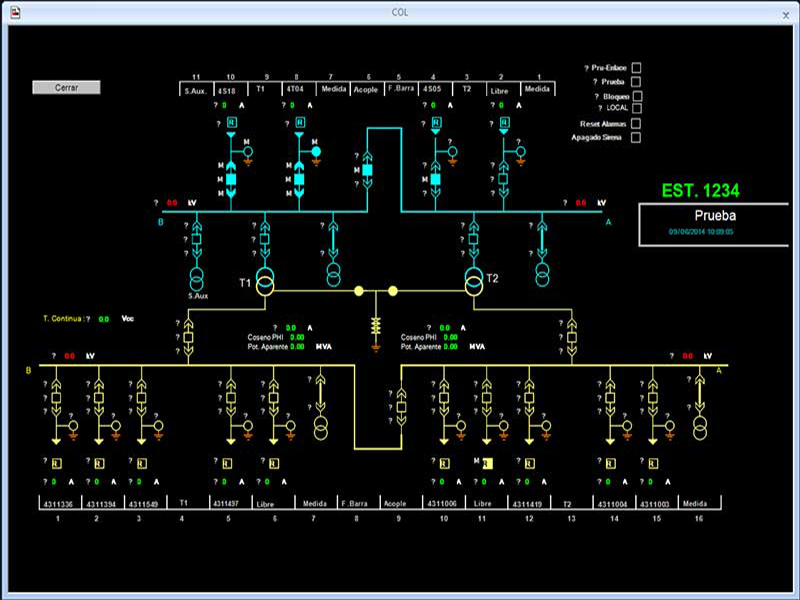Enable the Bloqueo checkbox
The height and width of the screenshot is (600, 800).
pyautogui.click(x=637, y=96)
